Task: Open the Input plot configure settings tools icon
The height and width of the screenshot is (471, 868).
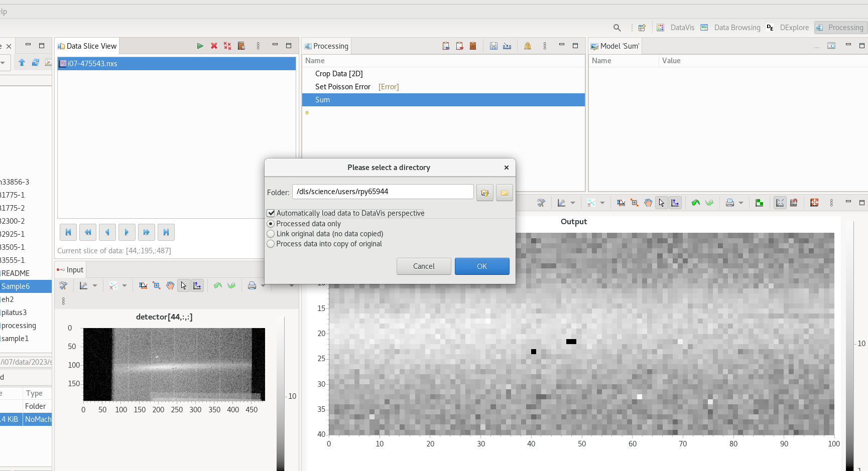Action: (x=63, y=286)
